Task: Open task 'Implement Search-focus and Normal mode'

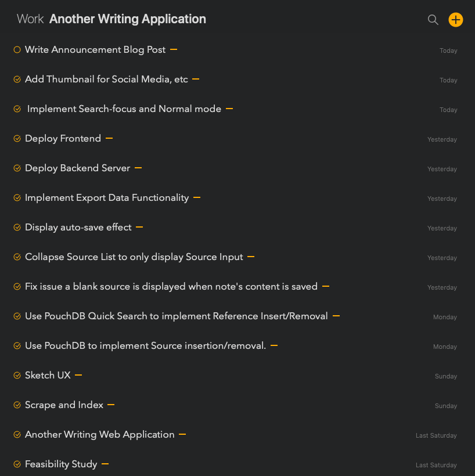Action: click(x=124, y=109)
